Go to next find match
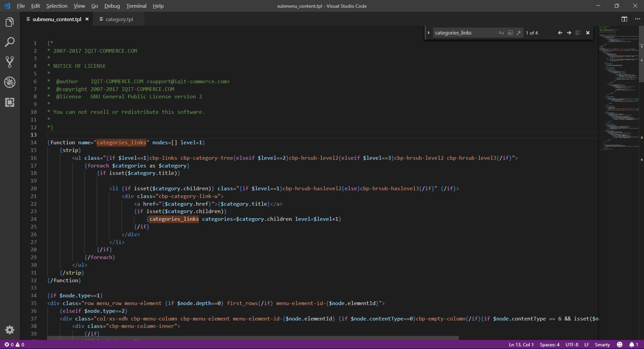644x349 pixels. click(x=569, y=33)
